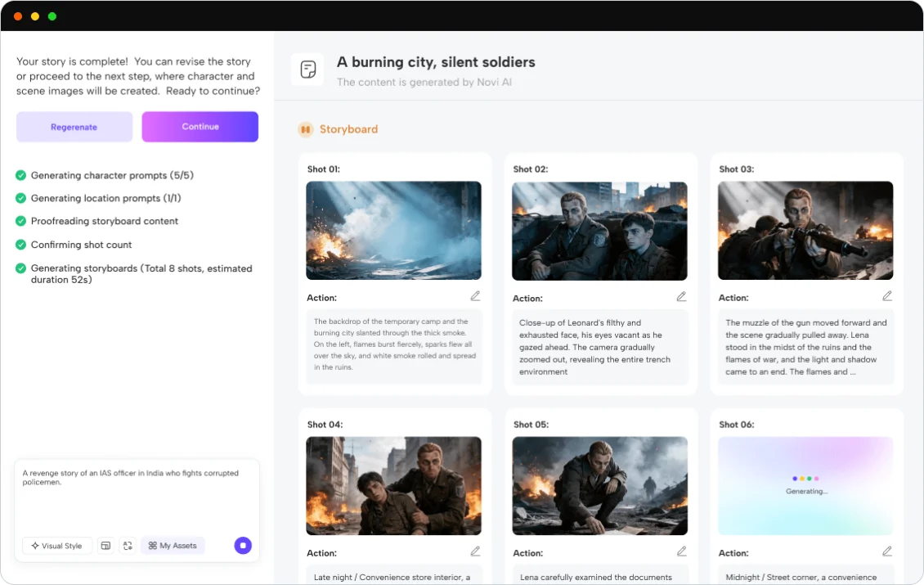Image resolution: width=924 pixels, height=585 pixels.
Task: Edit the Shot 04 action text
Action: pyautogui.click(x=475, y=551)
